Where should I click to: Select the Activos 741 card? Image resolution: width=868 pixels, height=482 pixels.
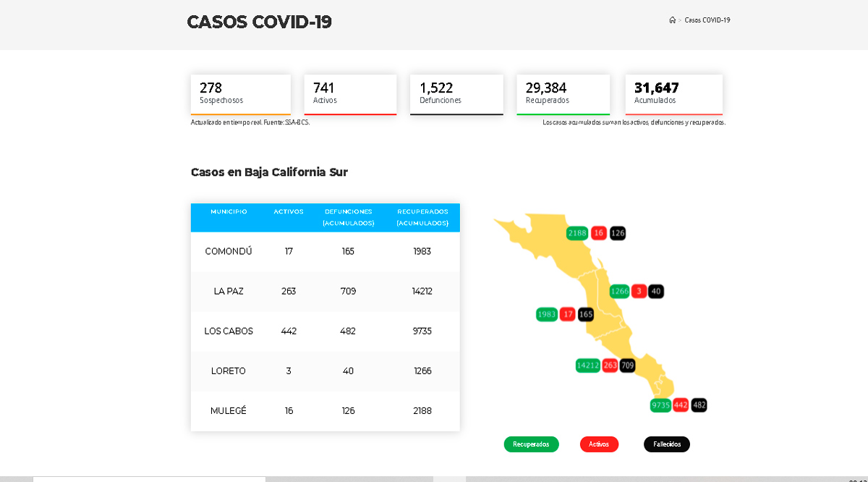pos(350,95)
